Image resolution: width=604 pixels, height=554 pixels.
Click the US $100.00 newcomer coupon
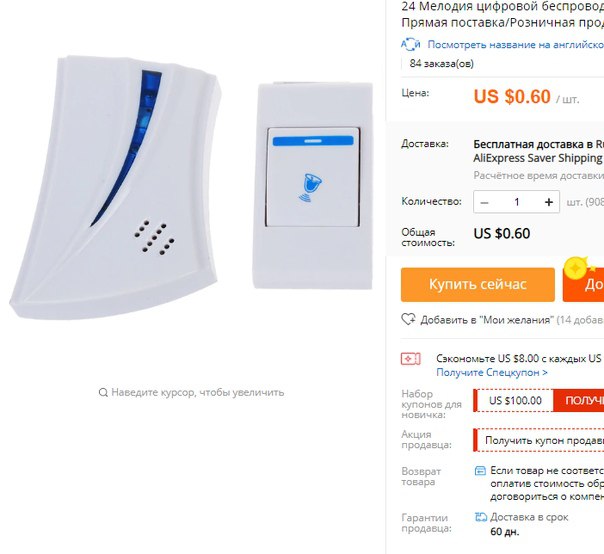tap(515, 401)
